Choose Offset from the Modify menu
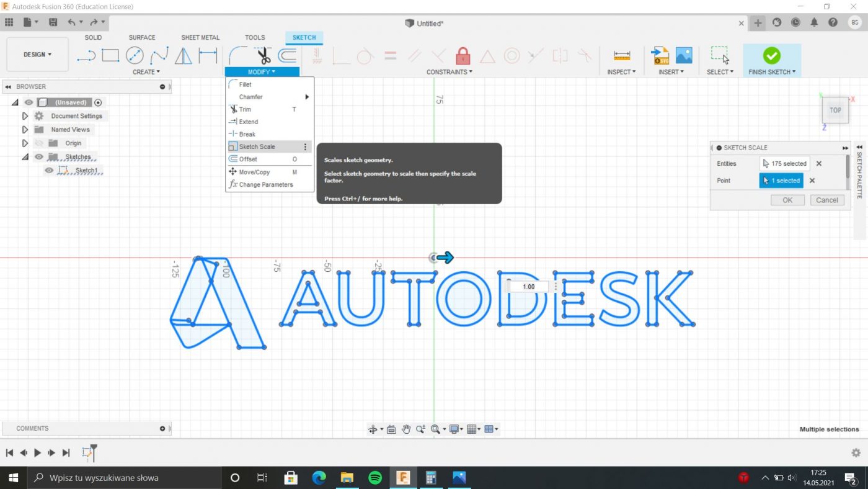 [249, 159]
